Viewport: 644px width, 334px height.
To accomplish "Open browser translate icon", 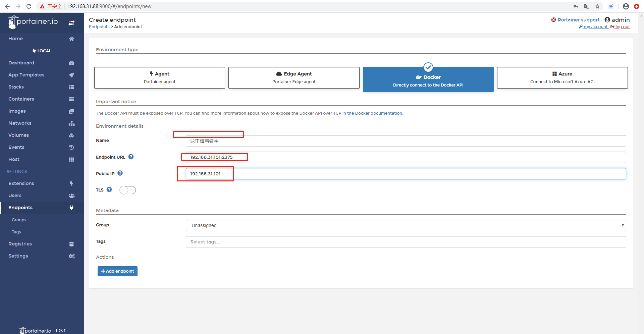I will coord(587,6).
